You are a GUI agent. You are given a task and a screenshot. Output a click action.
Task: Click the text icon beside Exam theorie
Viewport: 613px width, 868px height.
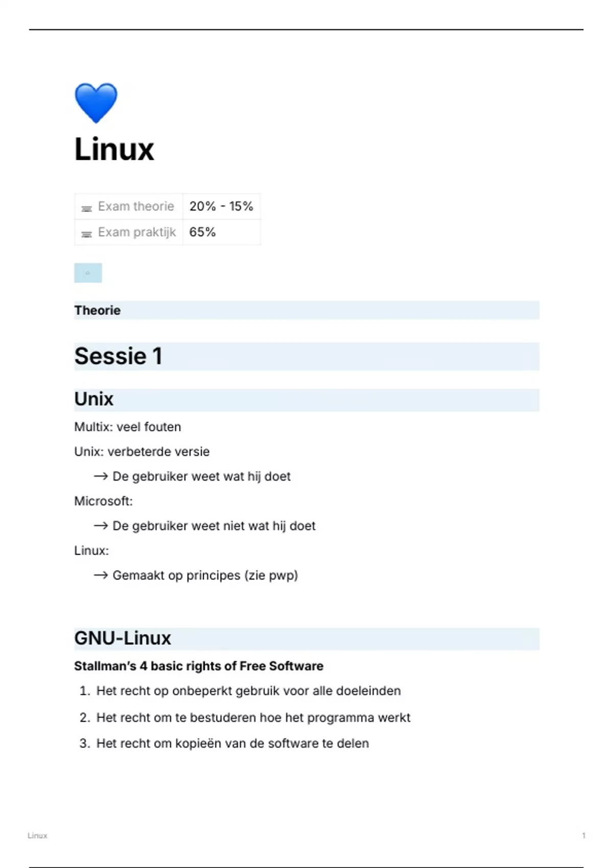pos(87,208)
